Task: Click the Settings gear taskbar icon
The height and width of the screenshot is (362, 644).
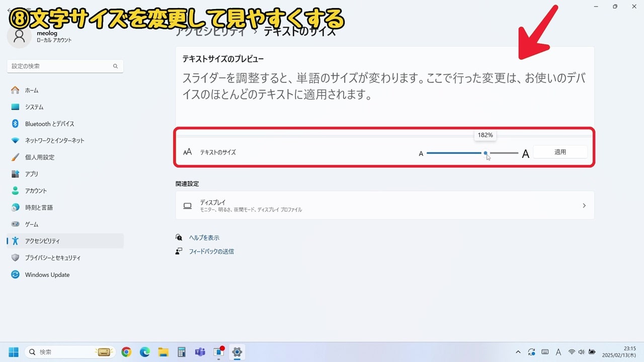Action: click(237, 352)
